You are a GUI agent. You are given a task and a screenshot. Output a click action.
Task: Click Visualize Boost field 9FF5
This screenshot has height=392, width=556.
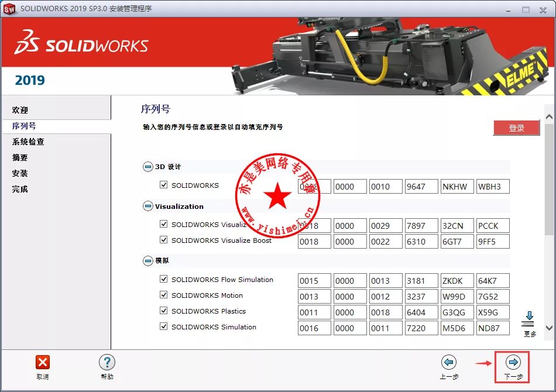[x=493, y=242]
